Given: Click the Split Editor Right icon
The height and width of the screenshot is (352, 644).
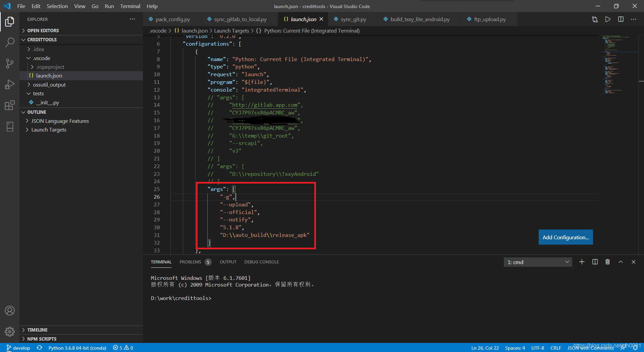Looking at the screenshot, I should (x=621, y=19).
